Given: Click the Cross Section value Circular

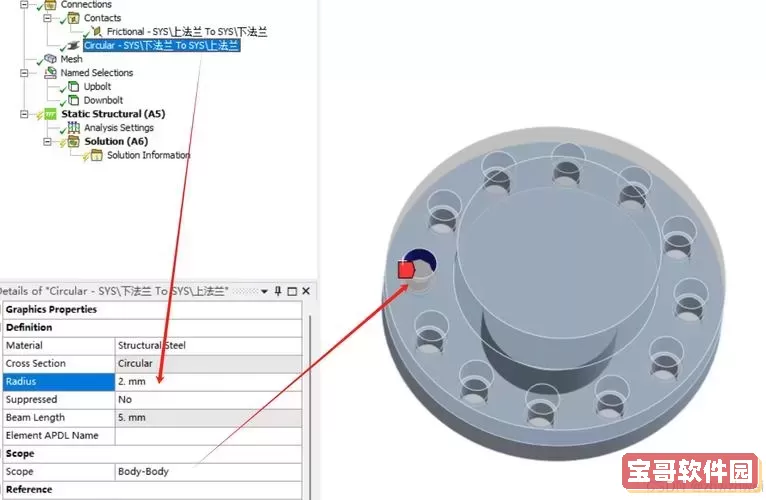Looking at the screenshot, I should (x=209, y=364).
